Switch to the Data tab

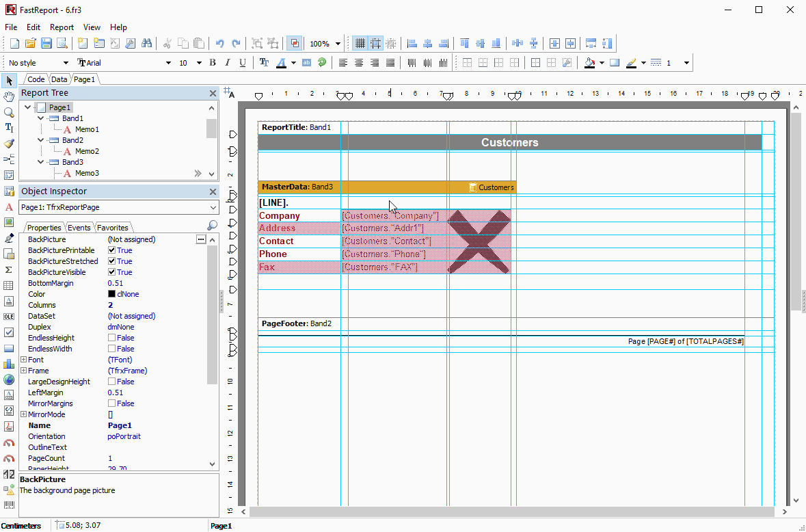pyautogui.click(x=59, y=79)
